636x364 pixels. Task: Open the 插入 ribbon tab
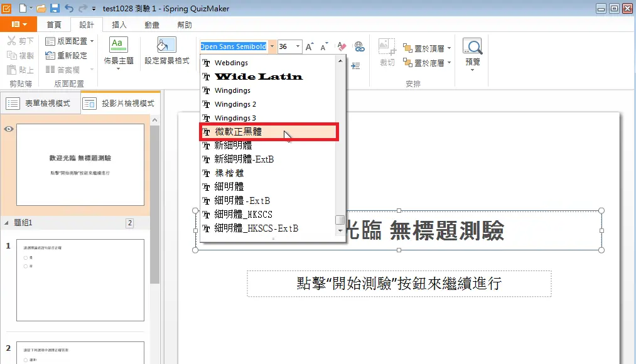coord(119,25)
